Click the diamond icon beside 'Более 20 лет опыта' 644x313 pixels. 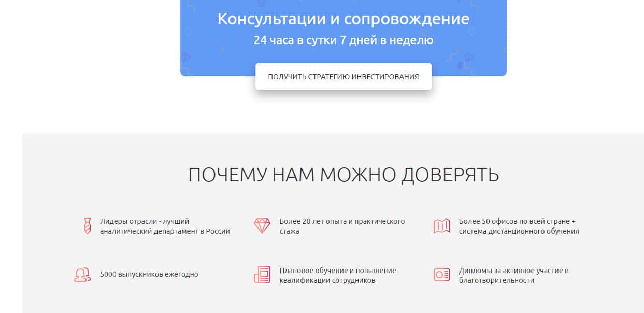click(262, 226)
